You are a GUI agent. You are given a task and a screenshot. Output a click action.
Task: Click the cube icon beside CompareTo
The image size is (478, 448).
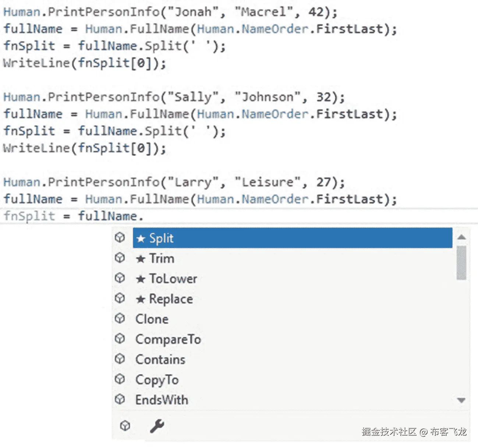click(x=120, y=339)
